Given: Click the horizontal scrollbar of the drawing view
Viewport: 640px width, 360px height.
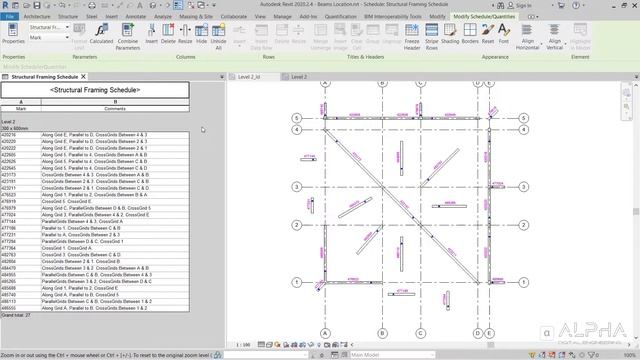Looking at the screenshot, I should click(x=491, y=345).
